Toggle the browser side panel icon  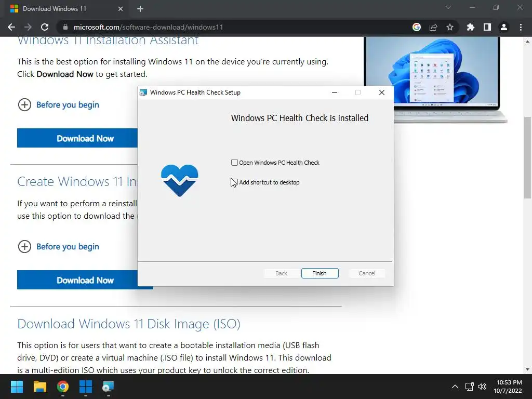487,27
